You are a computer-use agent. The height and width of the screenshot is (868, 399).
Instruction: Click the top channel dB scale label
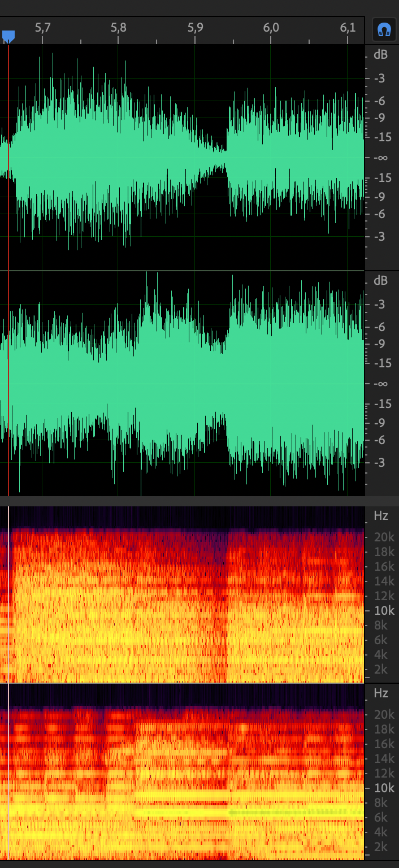381,55
